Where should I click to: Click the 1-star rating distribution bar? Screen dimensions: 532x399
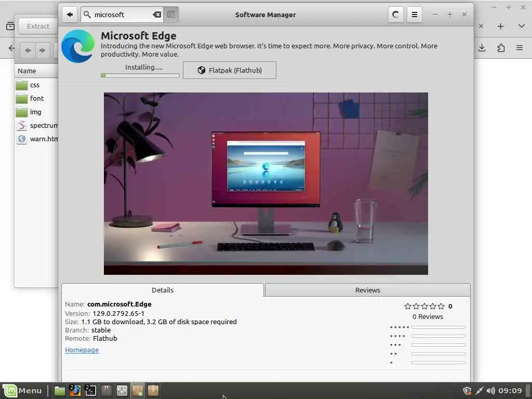click(438, 363)
